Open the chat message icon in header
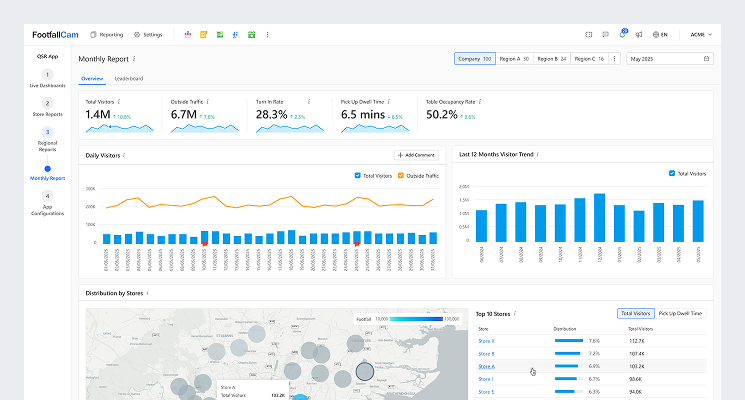The height and width of the screenshot is (400, 745). tap(605, 34)
